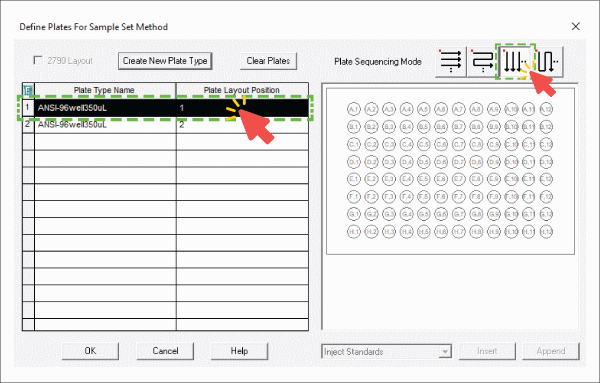600x383 pixels.
Task: Select vertical serpentine plate sequencing mode
Action: (x=548, y=61)
